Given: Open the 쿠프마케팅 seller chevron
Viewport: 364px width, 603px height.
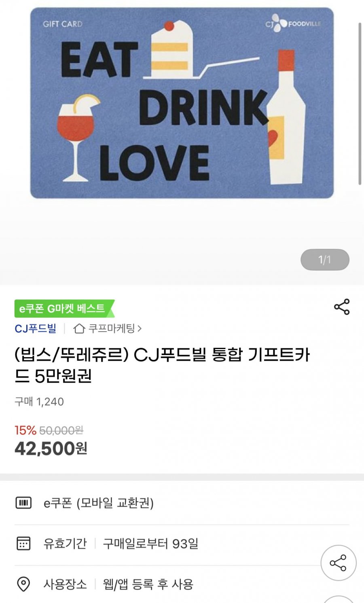Looking at the screenshot, I should tap(140, 329).
